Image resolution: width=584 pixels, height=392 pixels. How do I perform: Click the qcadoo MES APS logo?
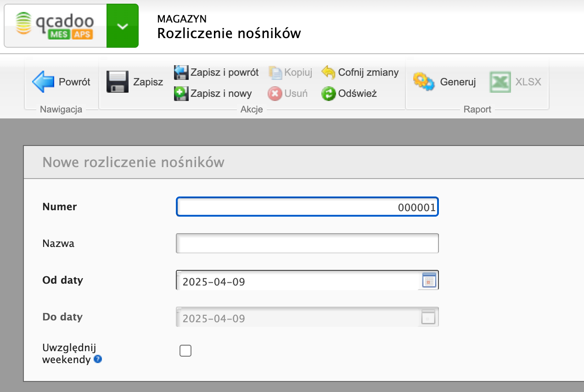[55, 26]
